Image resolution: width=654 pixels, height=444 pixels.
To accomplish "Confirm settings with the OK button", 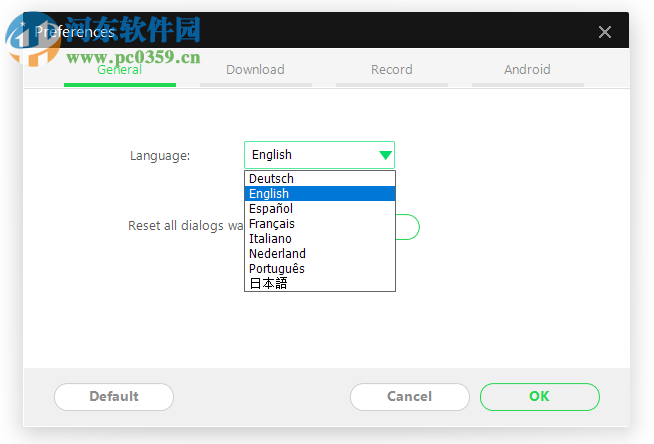I will [540, 396].
